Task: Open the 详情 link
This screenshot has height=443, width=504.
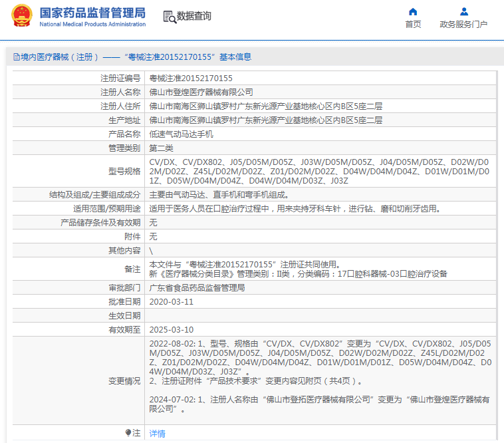Action: click(157, 434)
